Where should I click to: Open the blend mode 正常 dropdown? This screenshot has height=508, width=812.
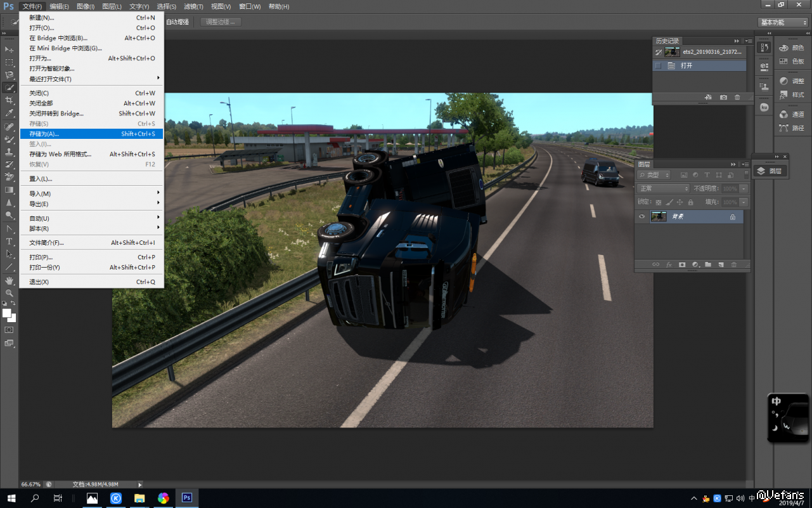(664, 189)
